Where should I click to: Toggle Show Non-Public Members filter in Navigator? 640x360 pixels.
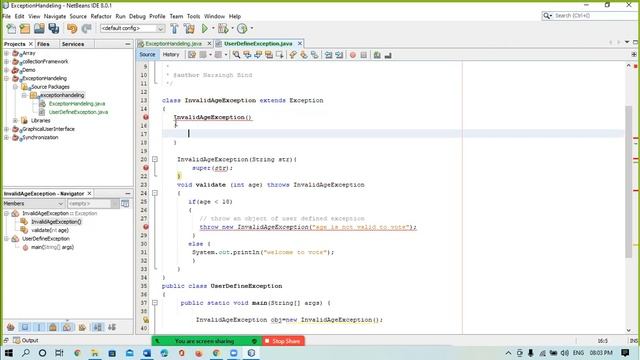tap(53, 327)
